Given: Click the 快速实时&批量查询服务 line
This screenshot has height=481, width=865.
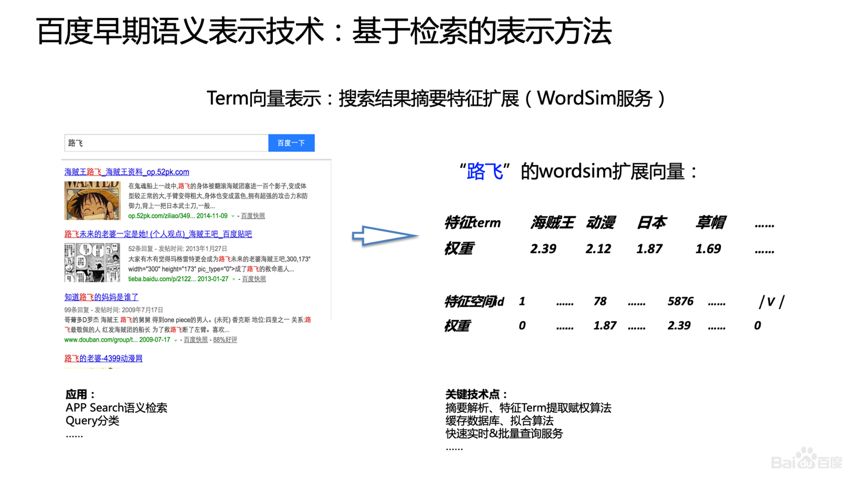Looking at the screenshot, I should tap(504, 434).
